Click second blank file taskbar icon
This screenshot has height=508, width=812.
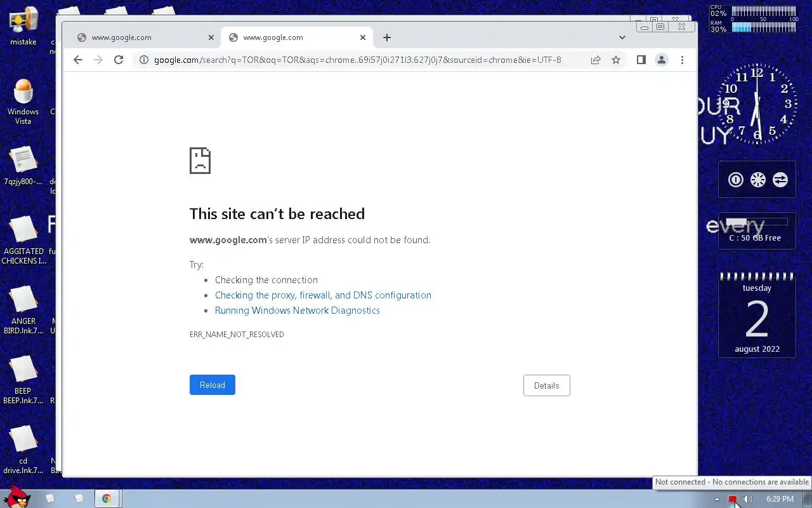tap(79, 498)
